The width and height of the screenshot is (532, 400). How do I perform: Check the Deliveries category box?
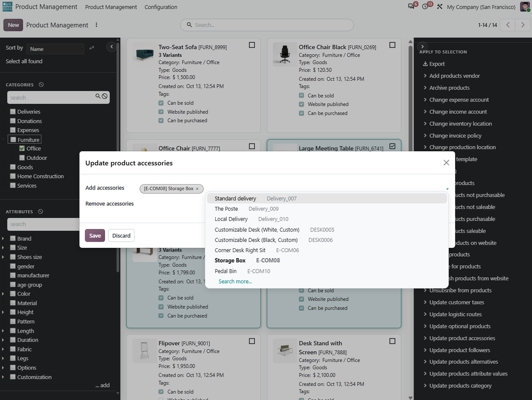(x=13, y=111)
